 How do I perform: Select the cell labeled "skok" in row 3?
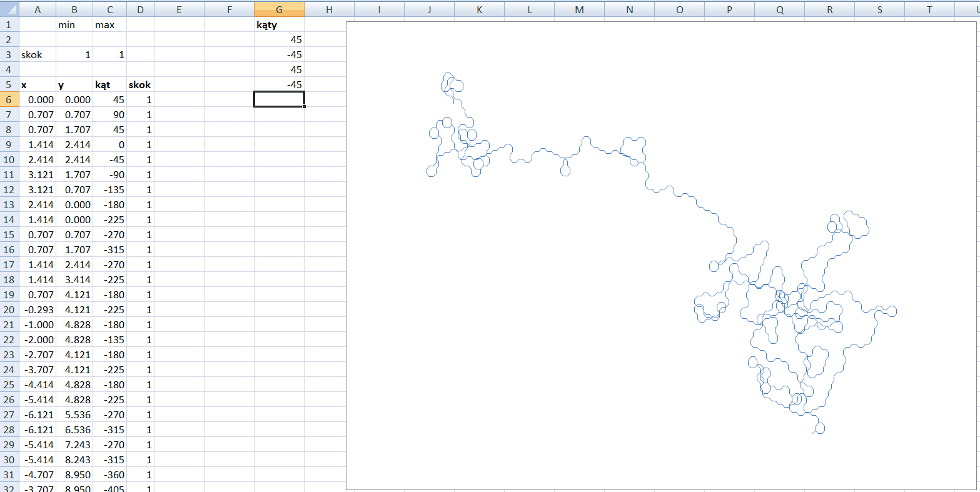coord(37,54)
